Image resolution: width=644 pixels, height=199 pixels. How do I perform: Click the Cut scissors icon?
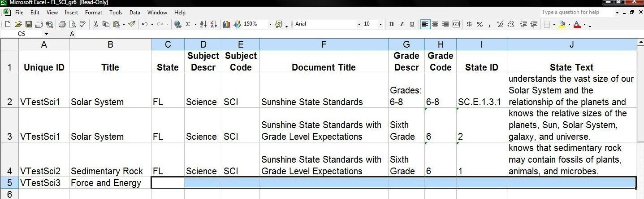(95, 24)
